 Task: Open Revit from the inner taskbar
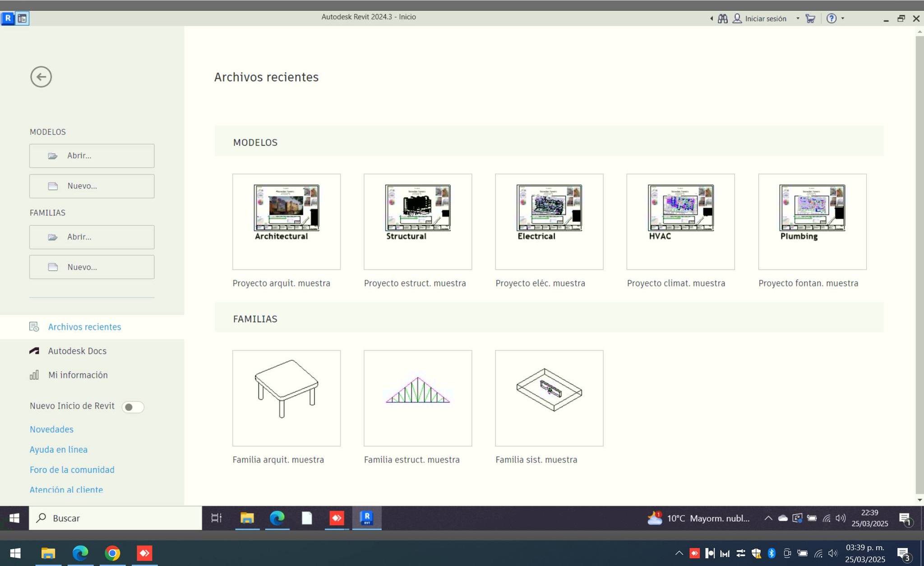367,518
